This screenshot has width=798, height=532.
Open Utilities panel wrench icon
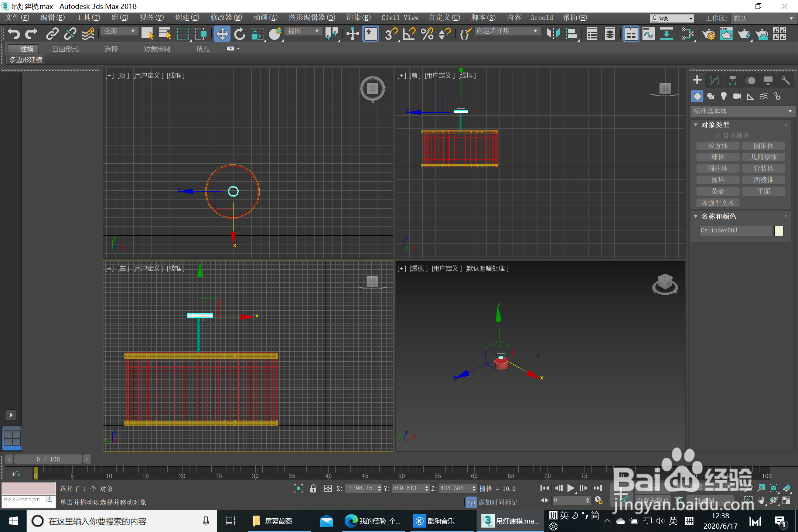pyautogui.click(x=785, y=80)
